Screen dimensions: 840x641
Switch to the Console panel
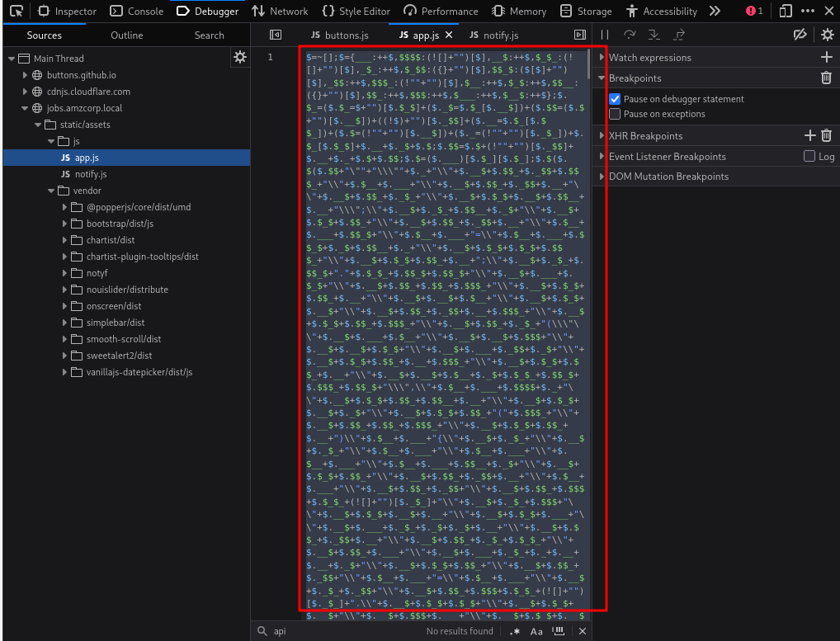pyautogui.click(x=137, y=12)
